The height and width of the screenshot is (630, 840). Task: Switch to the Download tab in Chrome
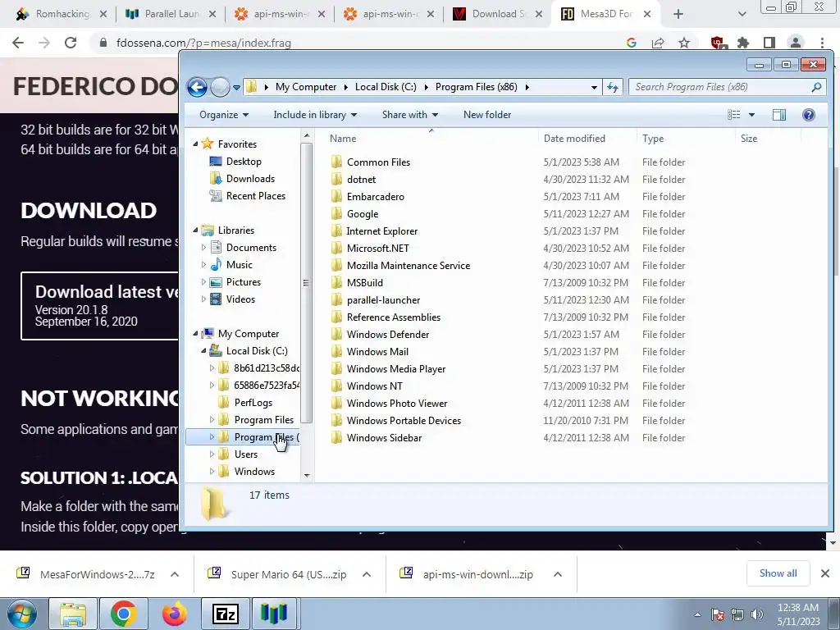pyautogui.click(x=498, y=14)
